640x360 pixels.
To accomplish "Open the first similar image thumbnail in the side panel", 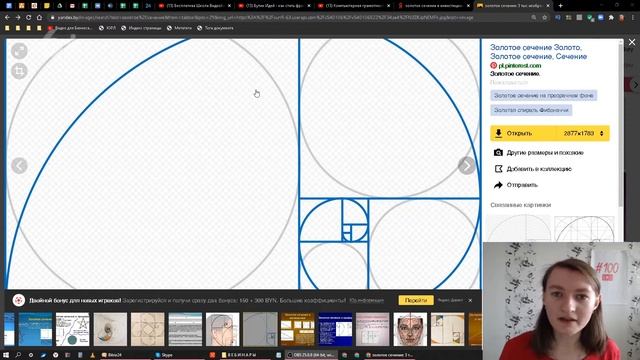I will click(519, 229).
